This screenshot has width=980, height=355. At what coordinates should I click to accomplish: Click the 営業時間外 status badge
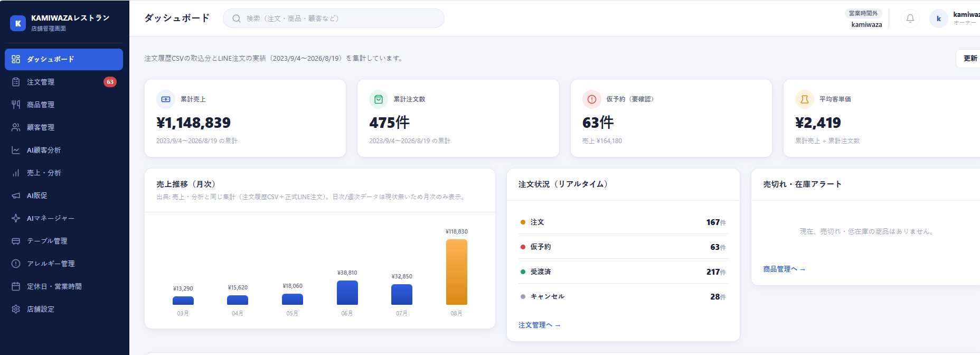(863, 13)
